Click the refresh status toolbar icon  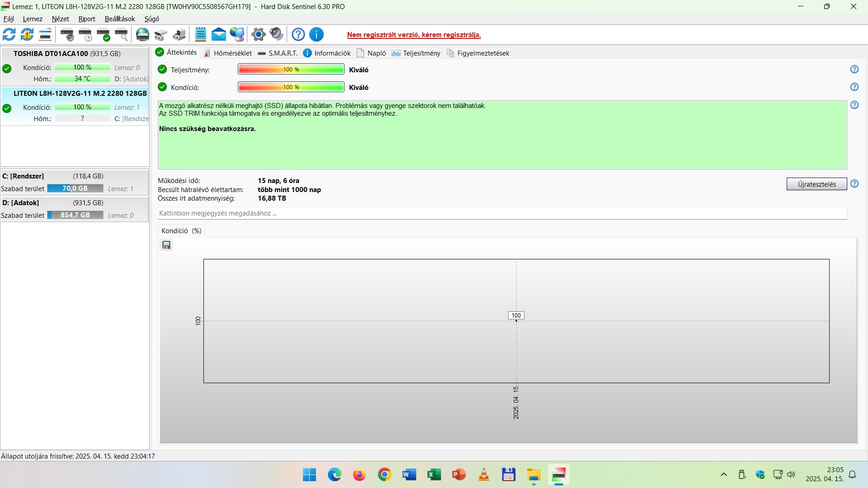click(9, 34)
